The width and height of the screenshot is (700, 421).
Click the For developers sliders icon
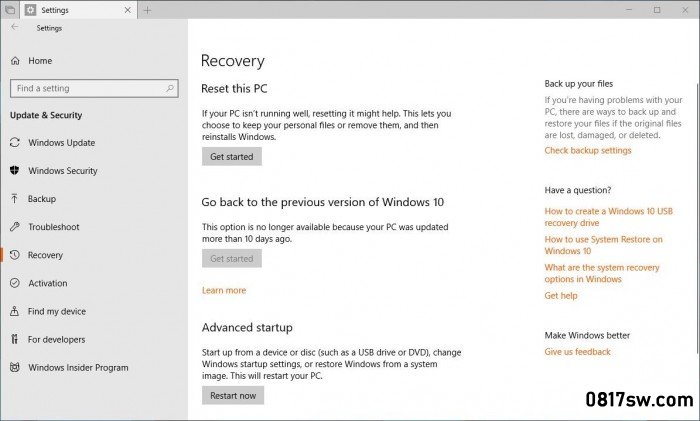(x=15, y=339)
